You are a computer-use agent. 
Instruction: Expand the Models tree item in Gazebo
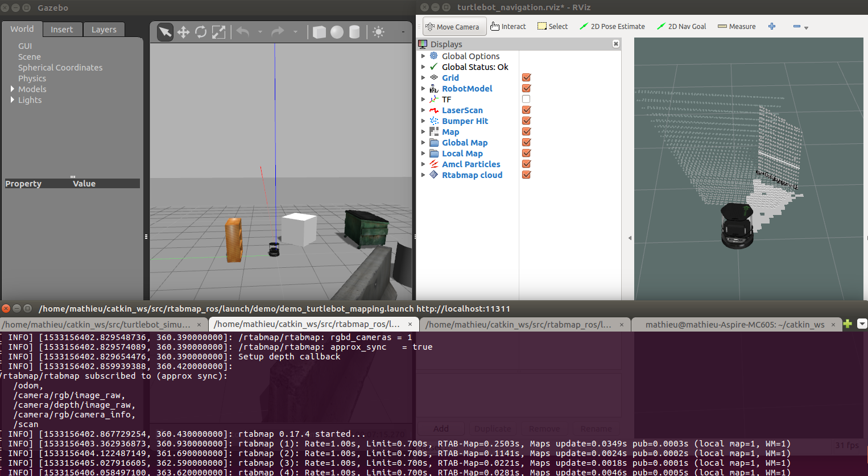click(13, 89)
